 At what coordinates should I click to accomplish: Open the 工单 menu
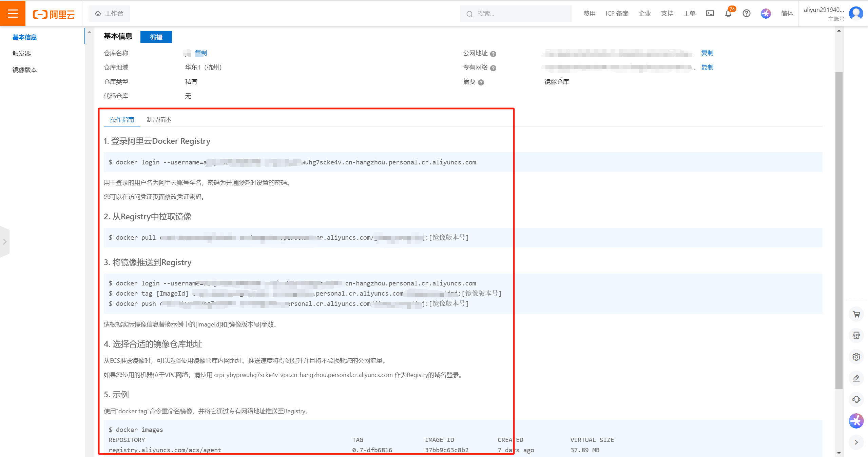point(689,14)
